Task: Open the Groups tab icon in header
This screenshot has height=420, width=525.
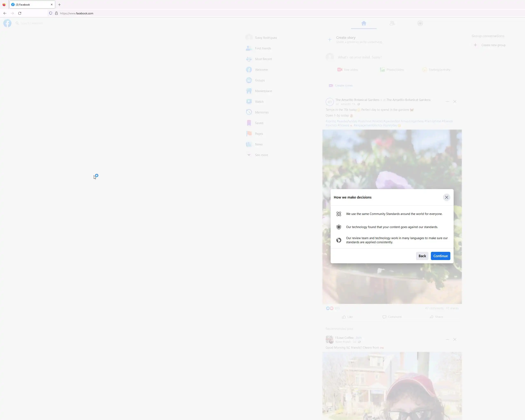Action: [420, 23]
